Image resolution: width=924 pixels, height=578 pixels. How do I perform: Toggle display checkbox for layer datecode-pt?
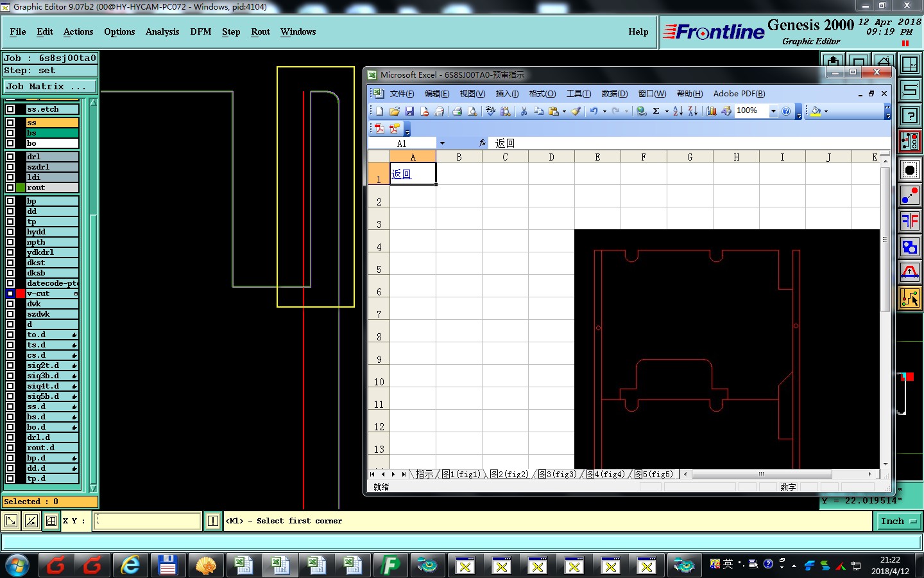tap(10, 283)
